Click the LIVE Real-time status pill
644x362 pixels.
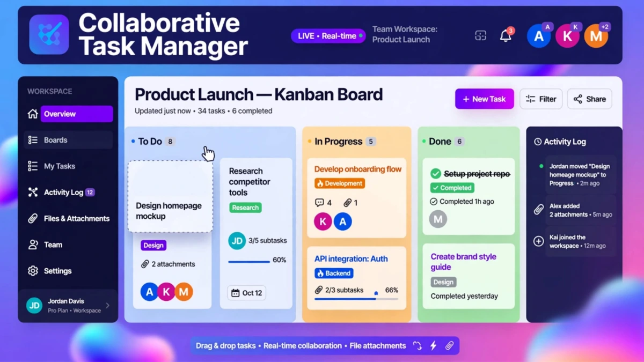pos(328,36)
